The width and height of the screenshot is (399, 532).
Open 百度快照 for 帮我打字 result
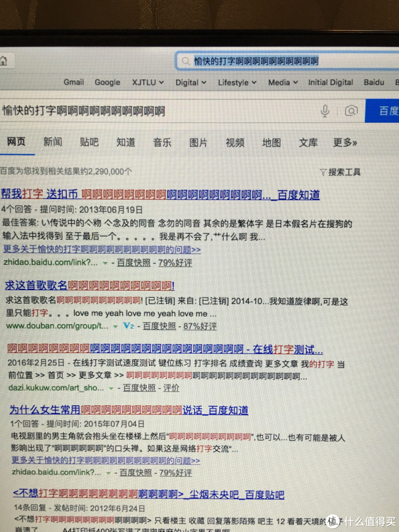134,262
